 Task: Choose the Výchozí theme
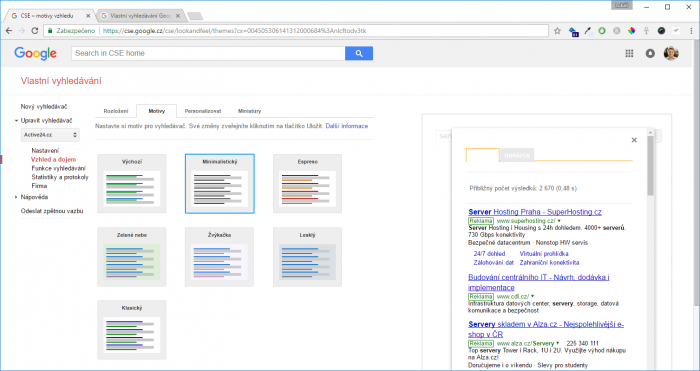pyautogui.click(x=132, y=183)
